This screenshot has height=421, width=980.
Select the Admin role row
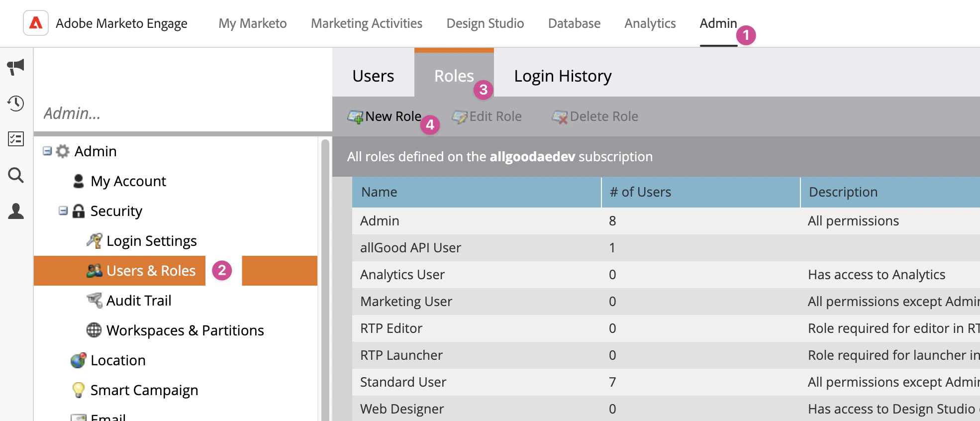(x=666, y=221)
